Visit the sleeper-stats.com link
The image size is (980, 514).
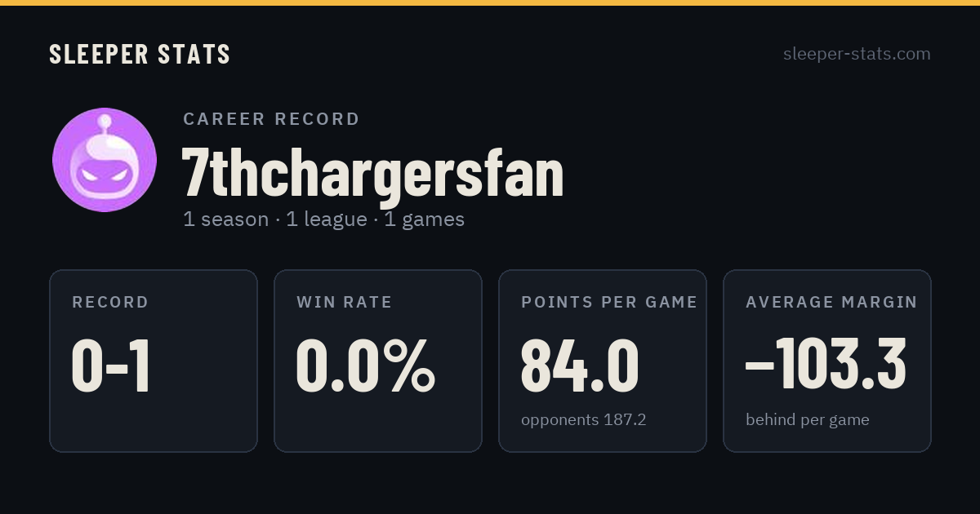point(857,54)
